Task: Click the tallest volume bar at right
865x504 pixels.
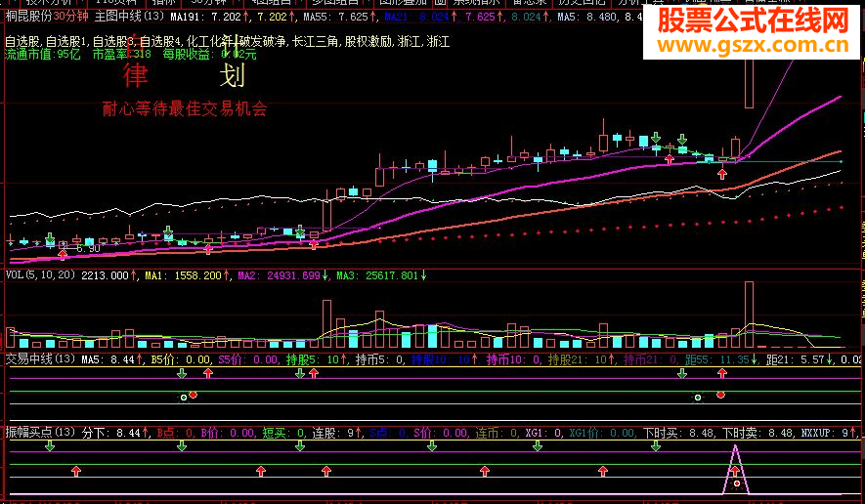Action: 749,315
